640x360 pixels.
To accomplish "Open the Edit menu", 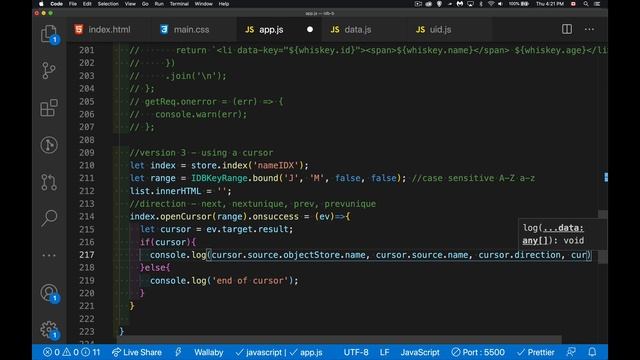I will (87, 4).
